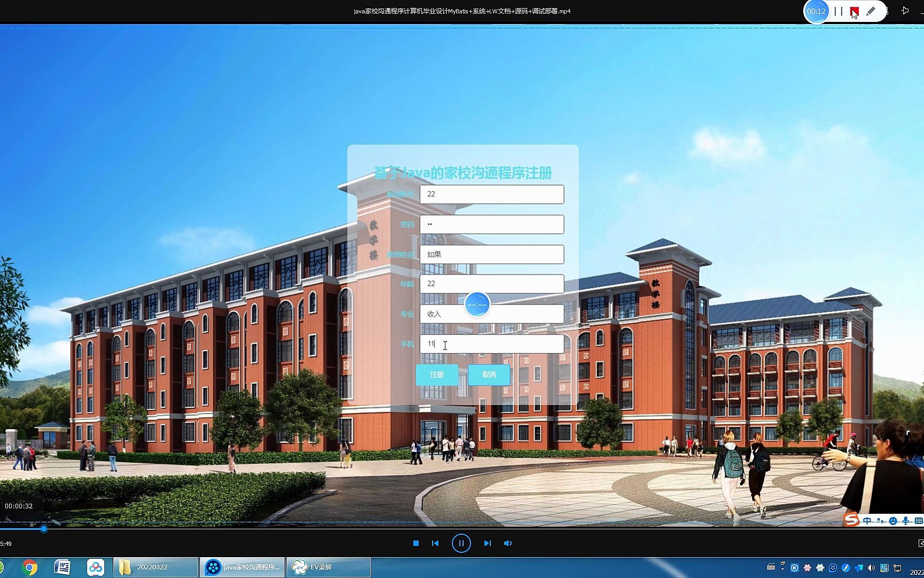Focus the 专业 field containing 收入
This screenshot has width=924, height=578.
pos(492,314)
